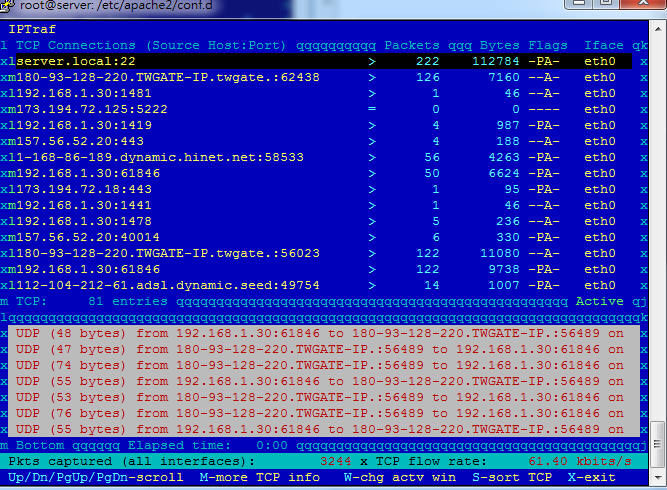
Task: Select the server.local:22 connection row
Action: [323, 61]
